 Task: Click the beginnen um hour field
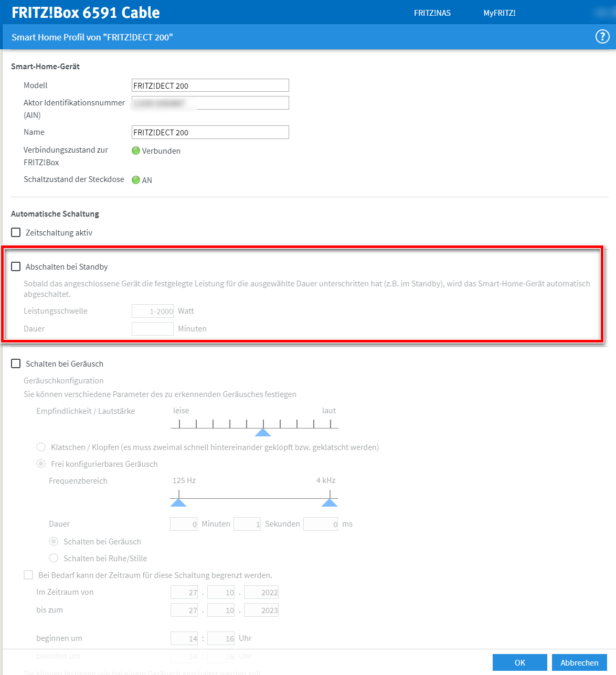184,638
